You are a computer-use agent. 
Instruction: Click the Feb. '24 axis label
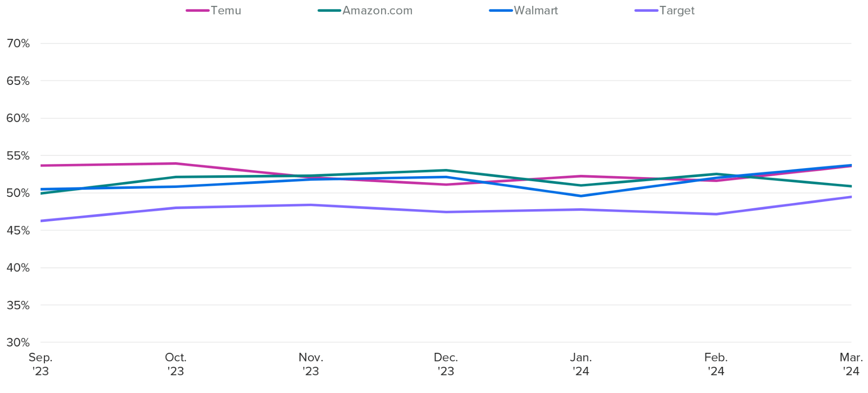[716, 364]
